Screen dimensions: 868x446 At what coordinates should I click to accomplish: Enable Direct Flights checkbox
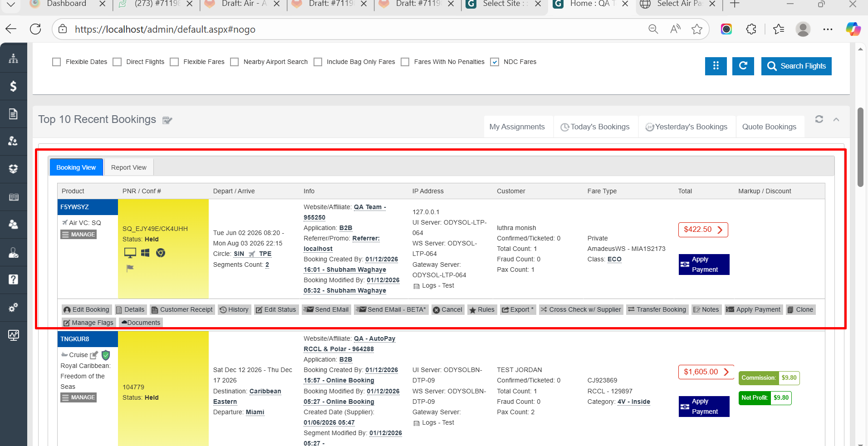pos(117,62)
